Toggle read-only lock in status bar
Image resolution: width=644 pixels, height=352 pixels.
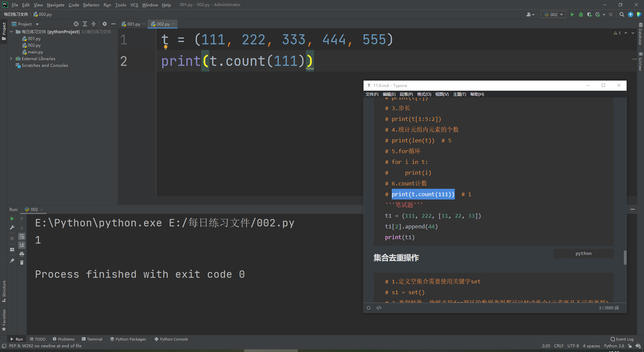630,346
